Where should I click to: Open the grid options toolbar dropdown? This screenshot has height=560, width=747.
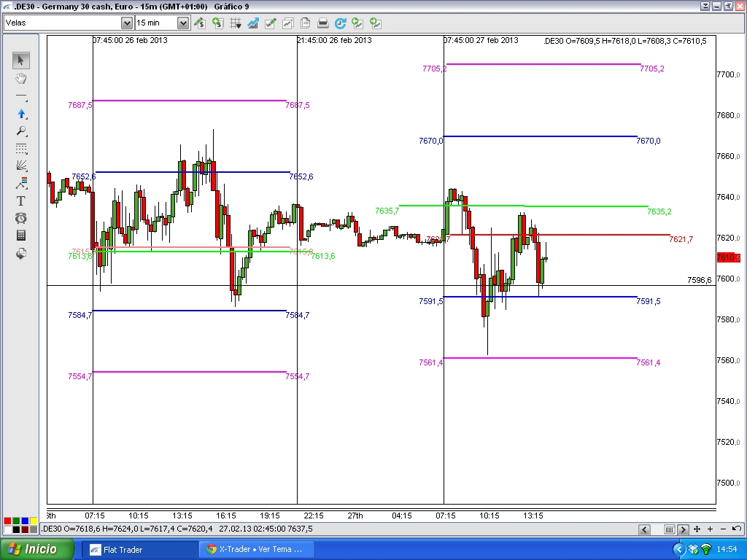(235, 23)
